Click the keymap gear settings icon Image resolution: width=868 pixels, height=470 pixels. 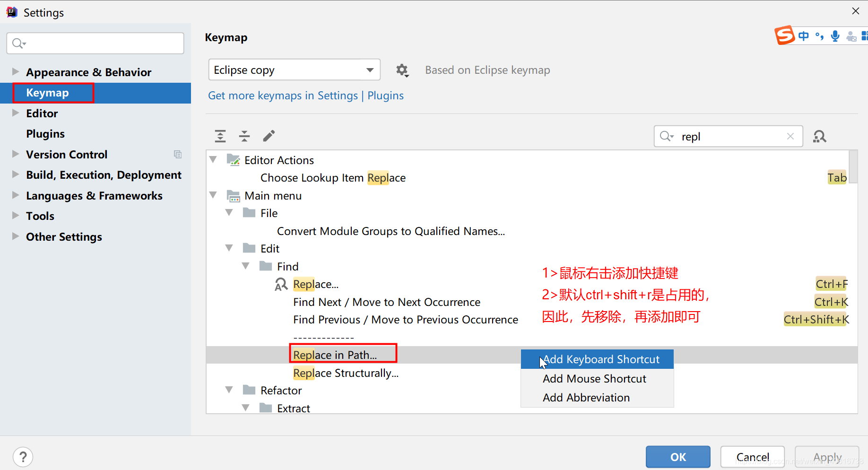[x=402, y=70]
